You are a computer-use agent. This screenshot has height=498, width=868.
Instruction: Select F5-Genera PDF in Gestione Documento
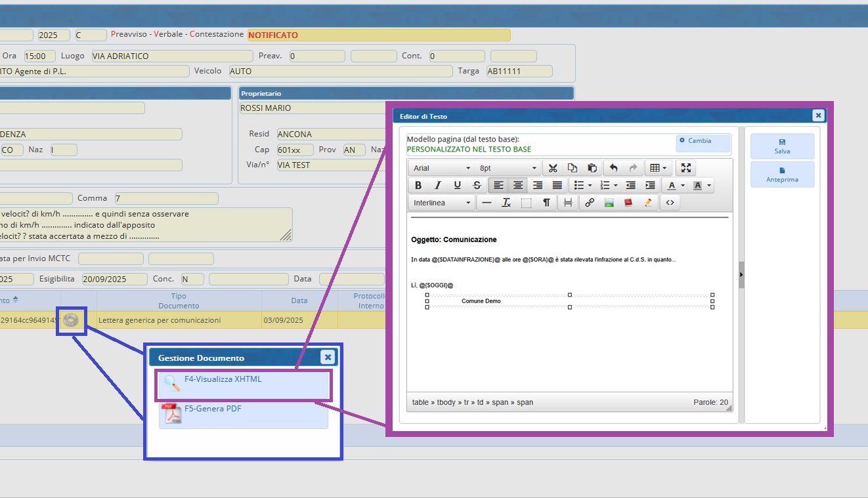pos(244,415)
